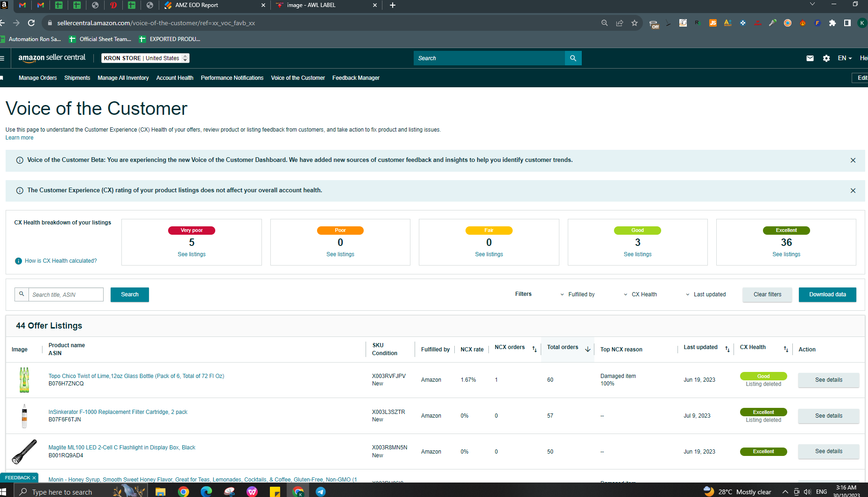This screenshot has width=868, height=497.
Task: See listings under Excellent rating
Action: click(786, 254)
